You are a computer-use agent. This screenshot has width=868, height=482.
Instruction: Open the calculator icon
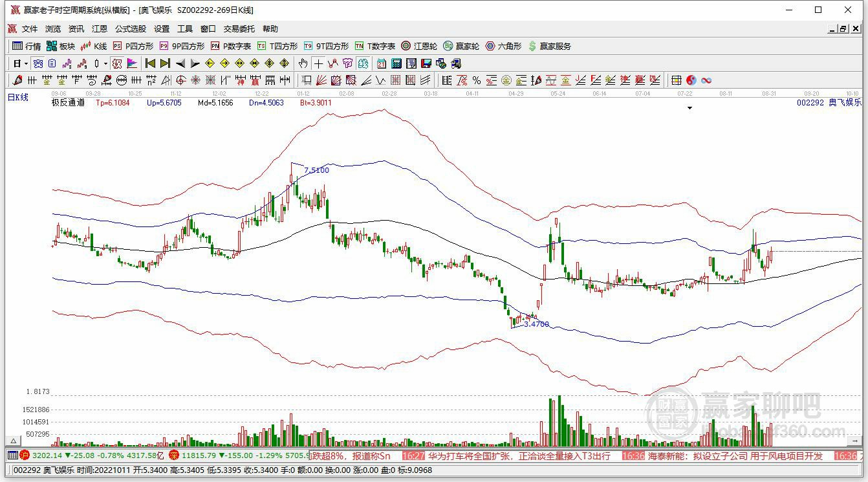396,63
